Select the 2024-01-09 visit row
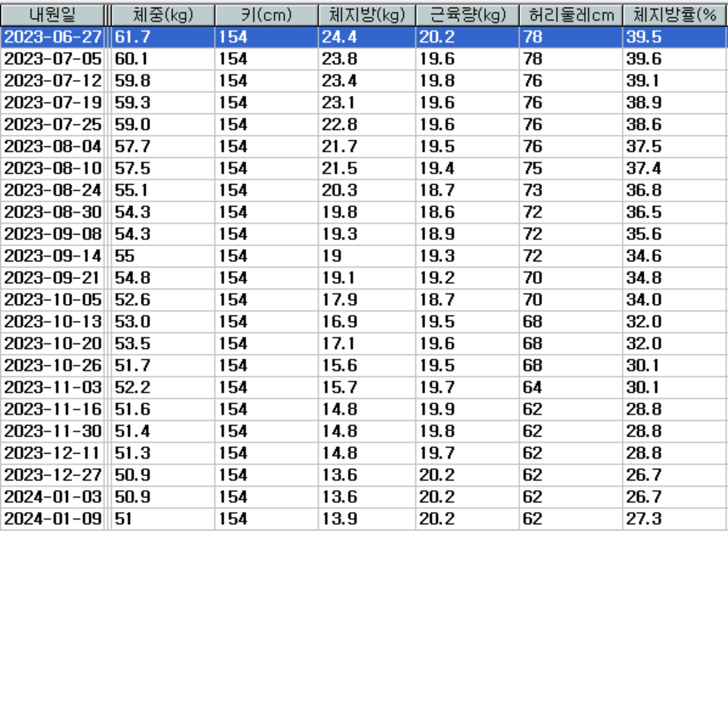Image resolution: width=728 pixels, height=728 pixels. pyautogui.click(x=364, y=519)
